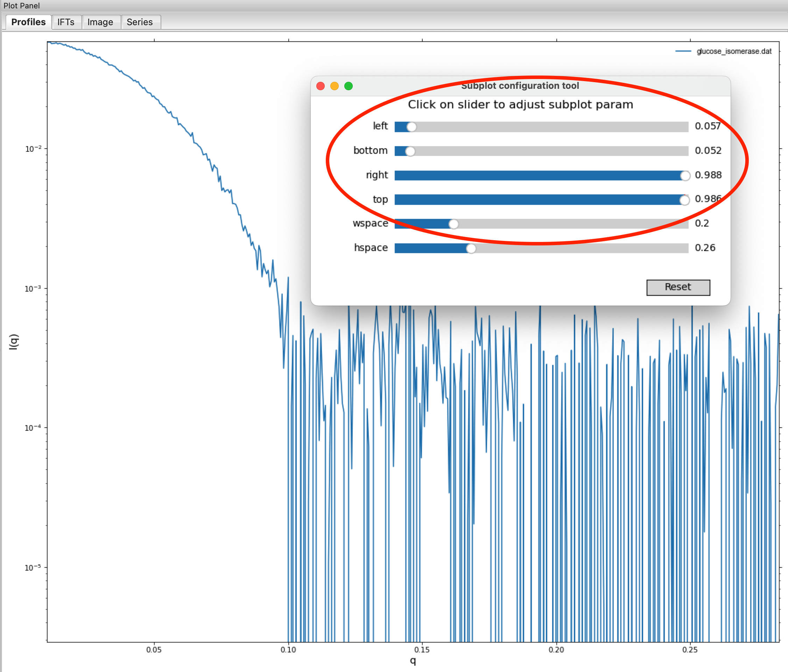
Task: Click the top margin slider bar
Action: (541, 200)
